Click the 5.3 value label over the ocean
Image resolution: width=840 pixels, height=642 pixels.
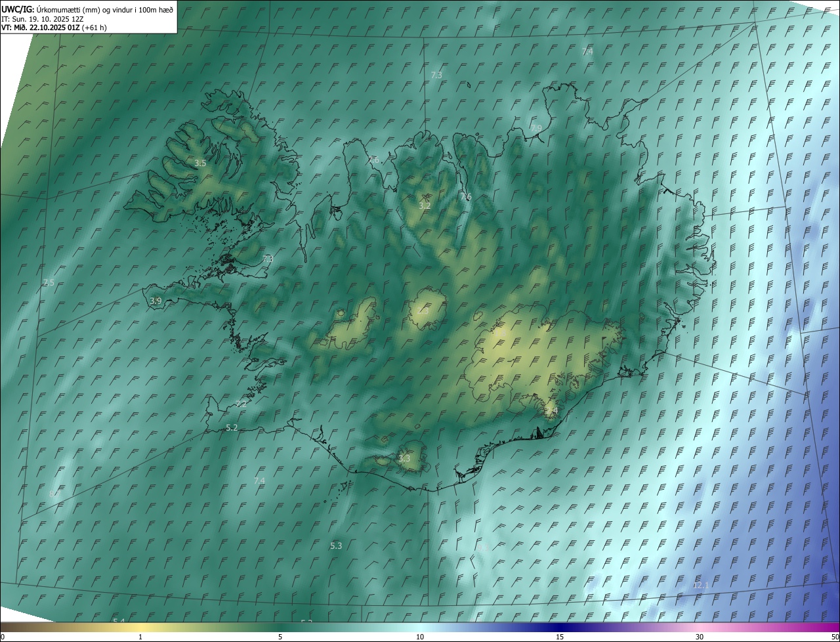[x=336, y=546]
